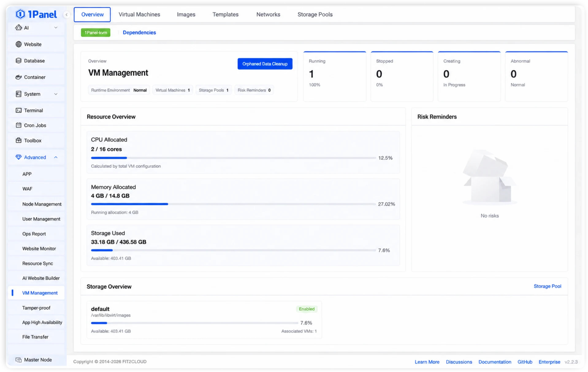Screen dimensions: 588x372
Task: Open Database in the sidebar
Action: (x=36, y=61)
